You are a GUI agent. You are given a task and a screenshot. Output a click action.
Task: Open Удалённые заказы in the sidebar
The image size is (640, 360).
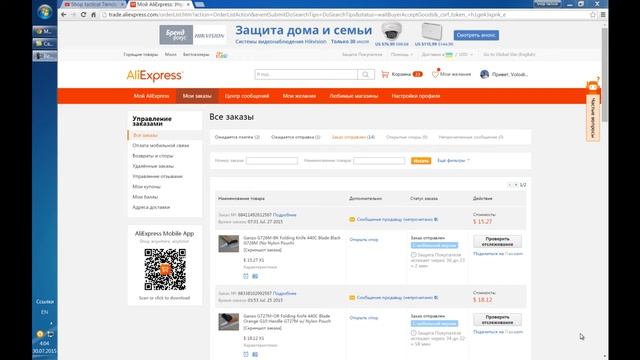coord(153,166)
